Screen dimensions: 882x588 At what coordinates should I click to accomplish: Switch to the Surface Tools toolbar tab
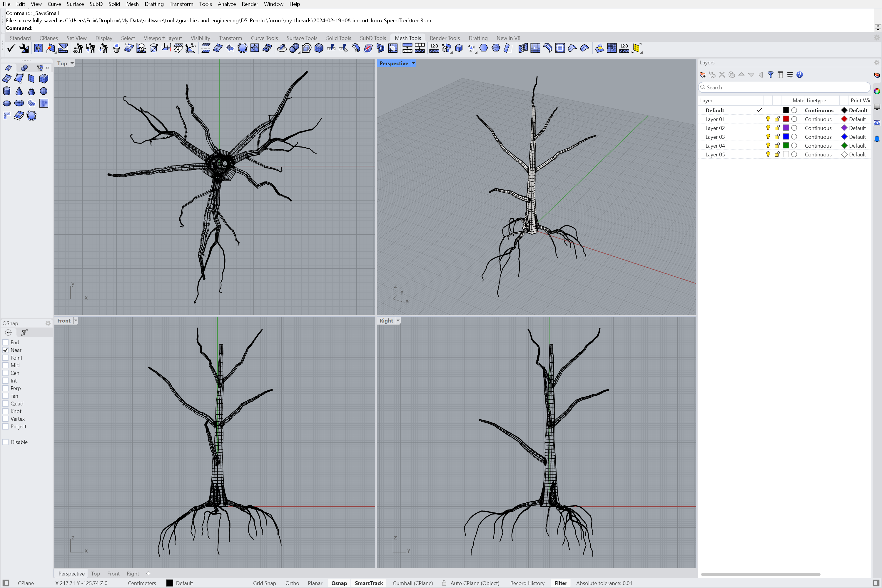point(302,38)
